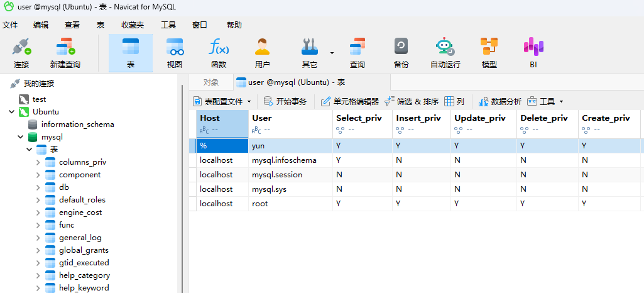Select the mysql.infoschema user cell
This screenshot has height=293, width=644.
[x=290, y=160]
